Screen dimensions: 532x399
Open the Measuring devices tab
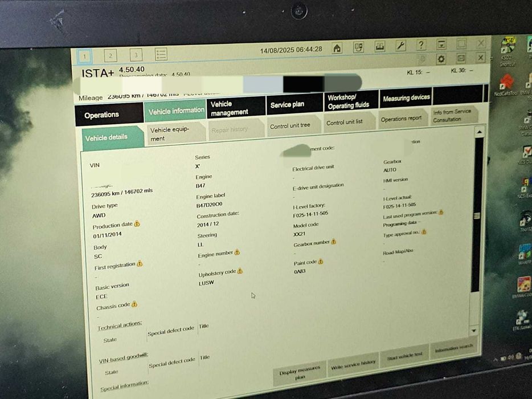pyautogui.click(x=406, y=98)
